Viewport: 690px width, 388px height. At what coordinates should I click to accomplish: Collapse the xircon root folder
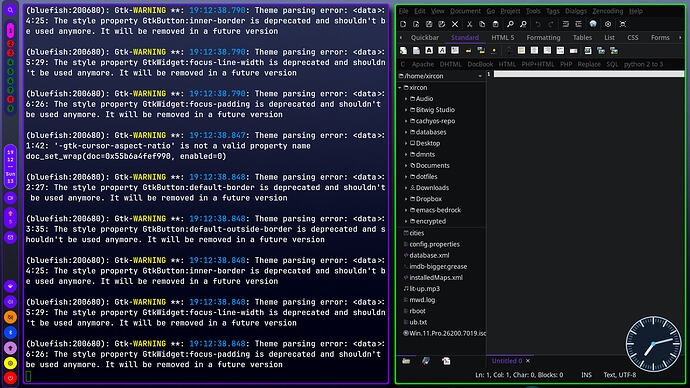[400, 88]
